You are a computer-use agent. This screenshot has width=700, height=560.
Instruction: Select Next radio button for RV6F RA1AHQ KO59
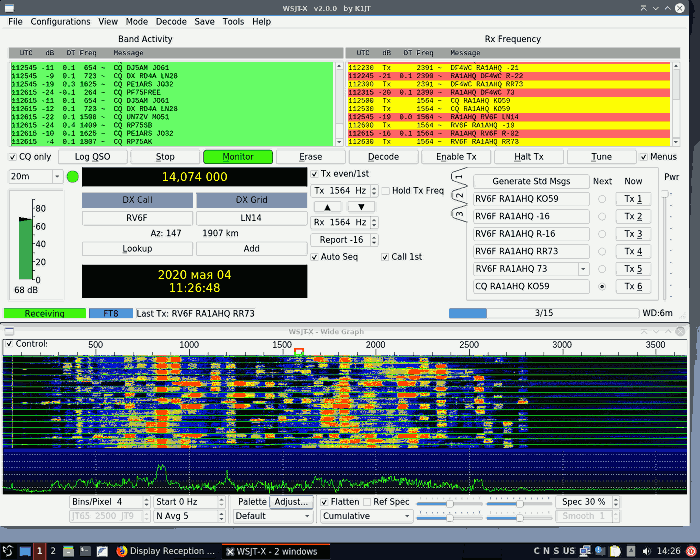click(x=602, y=199)
